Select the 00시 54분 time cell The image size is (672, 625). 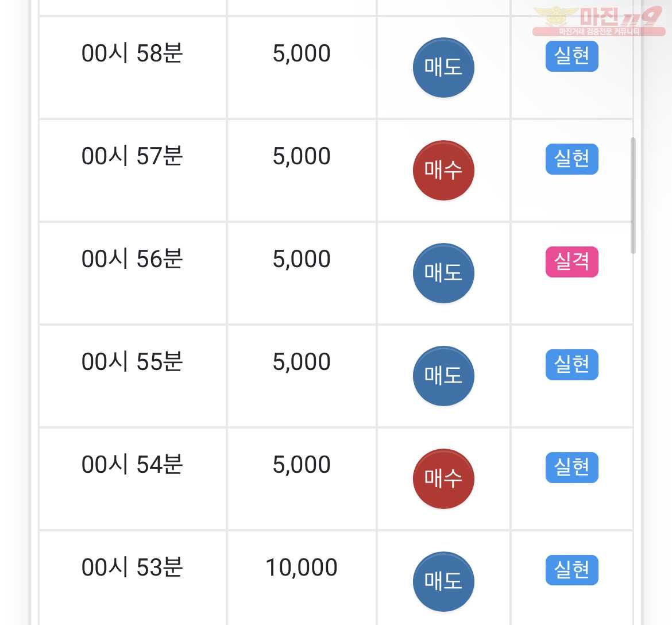pyautogui.click(x=133, y=479)
